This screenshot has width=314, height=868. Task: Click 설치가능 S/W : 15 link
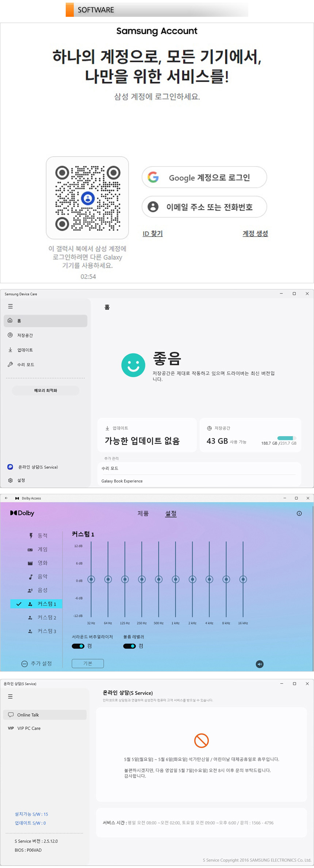click(31, 814)
